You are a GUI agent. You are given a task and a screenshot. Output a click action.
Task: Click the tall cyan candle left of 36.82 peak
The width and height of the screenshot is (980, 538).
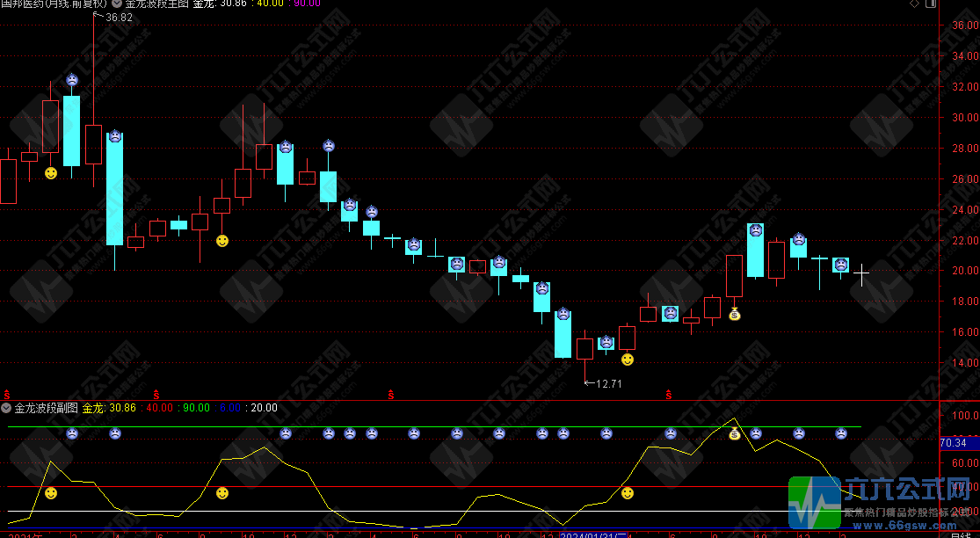(71, 130)
